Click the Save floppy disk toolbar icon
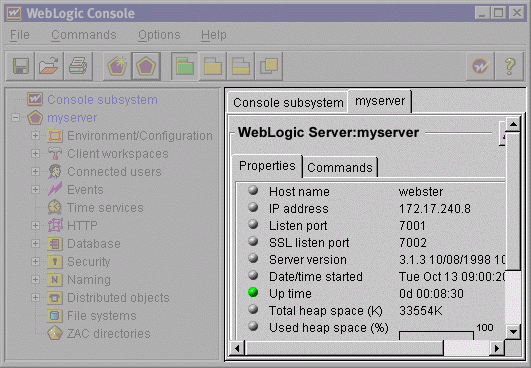The height and width of the screenshot is (368, 531). [20, 66]
